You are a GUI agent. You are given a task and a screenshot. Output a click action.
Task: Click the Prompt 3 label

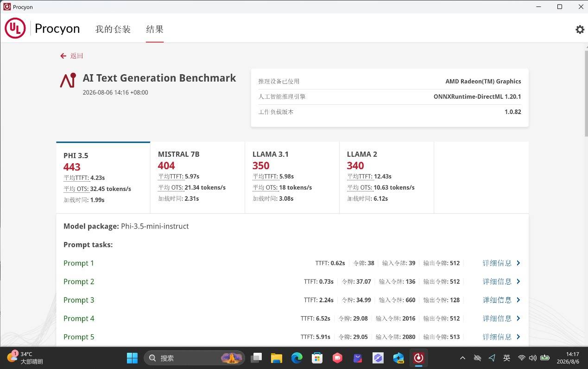pos(79,300)
